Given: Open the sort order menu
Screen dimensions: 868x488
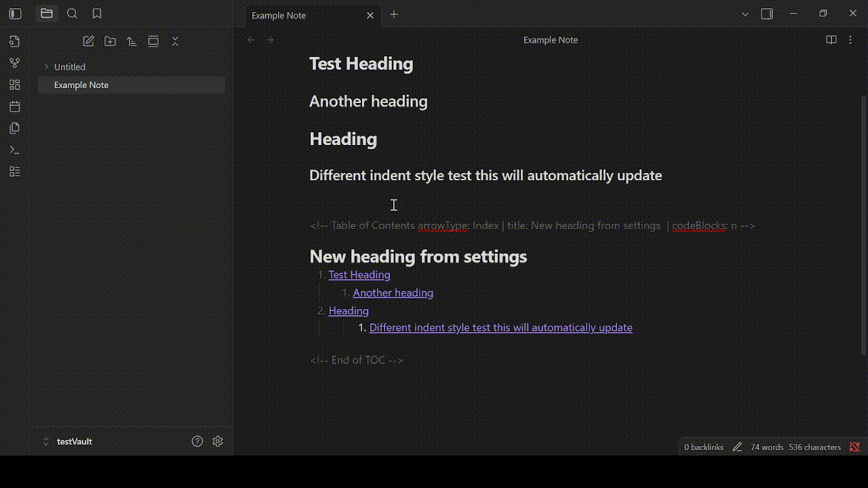Looking at the screenshot, I should tap(132, 41).
